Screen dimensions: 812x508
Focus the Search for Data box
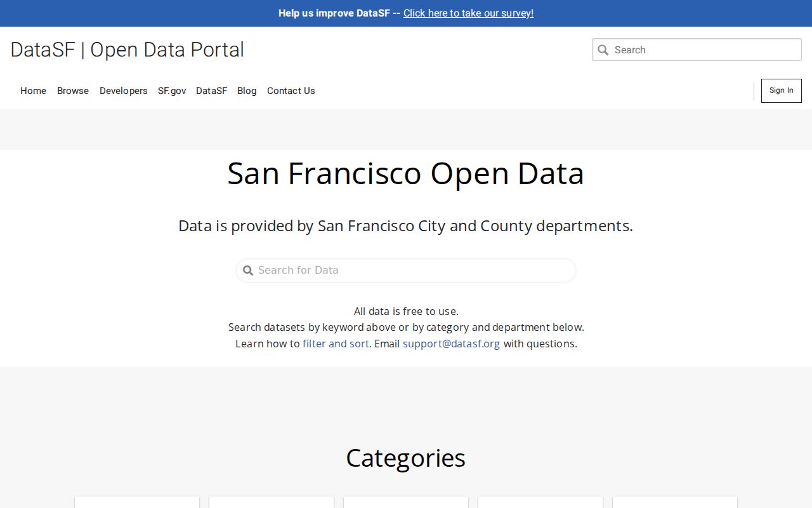[406, 271]
